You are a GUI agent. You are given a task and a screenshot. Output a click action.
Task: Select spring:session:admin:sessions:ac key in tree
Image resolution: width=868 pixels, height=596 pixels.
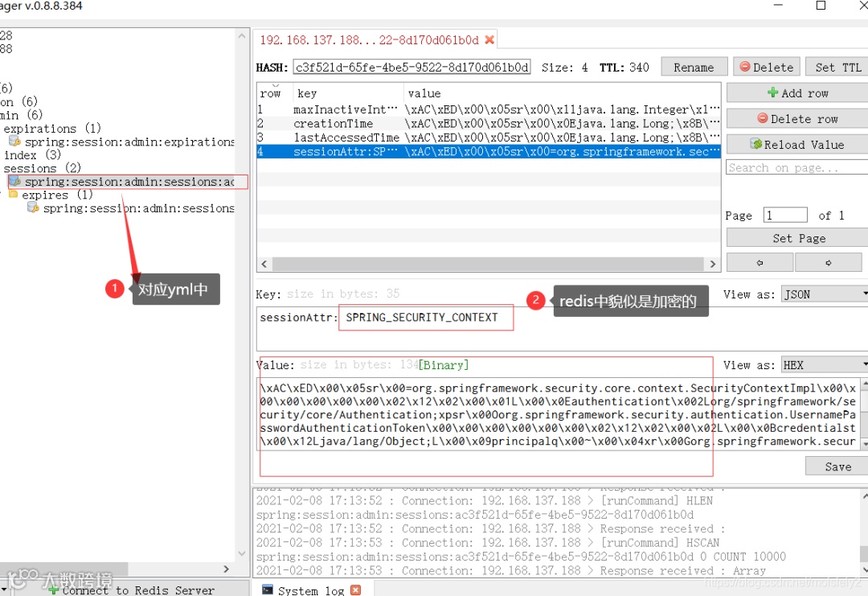129,182
